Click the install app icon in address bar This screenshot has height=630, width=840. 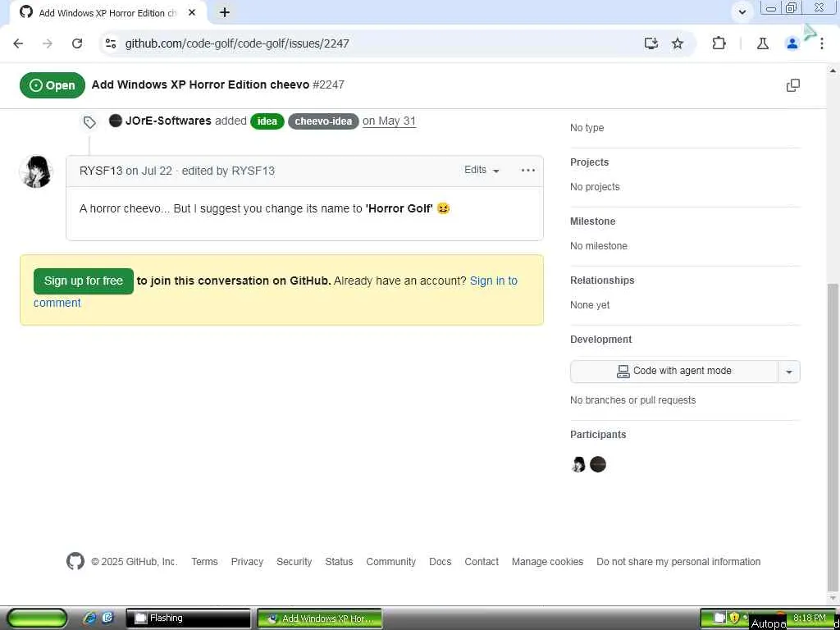[x=651, y=43]
